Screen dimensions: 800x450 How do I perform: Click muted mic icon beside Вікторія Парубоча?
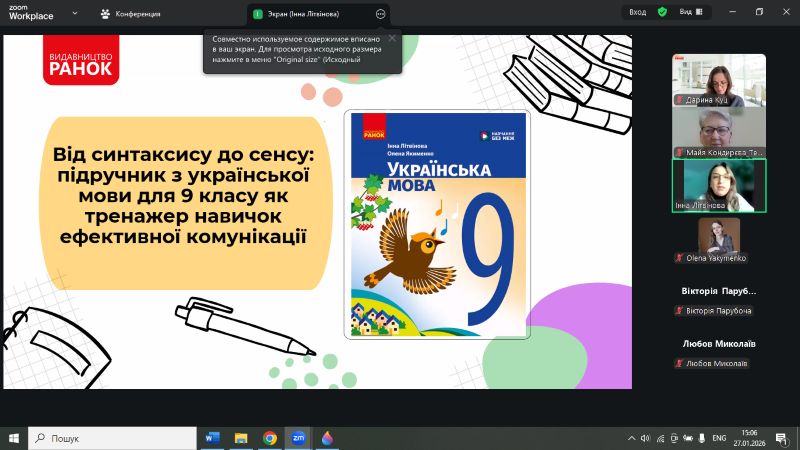tap(679, 311)
